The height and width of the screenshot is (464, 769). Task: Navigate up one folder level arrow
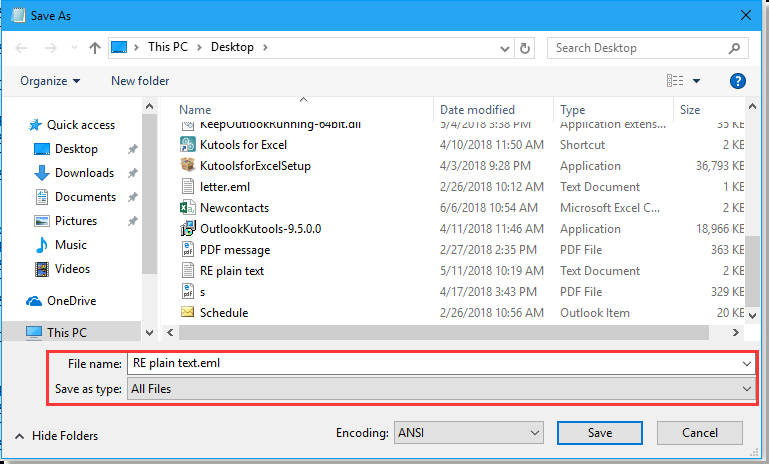click(95, 47)
